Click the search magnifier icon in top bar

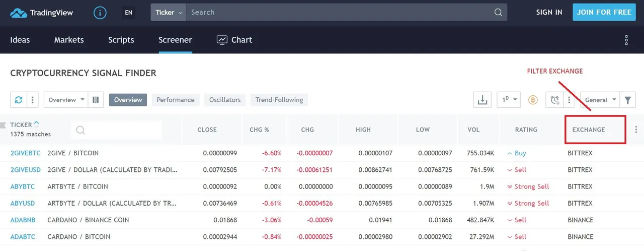click(x=498, y=13)
